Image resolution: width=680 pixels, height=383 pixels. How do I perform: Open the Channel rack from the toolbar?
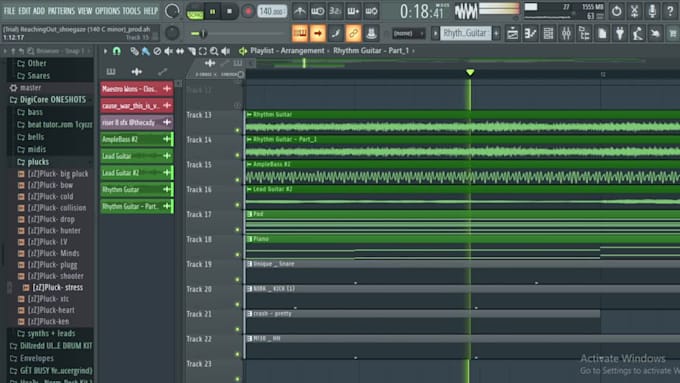[x=548, y=33]
